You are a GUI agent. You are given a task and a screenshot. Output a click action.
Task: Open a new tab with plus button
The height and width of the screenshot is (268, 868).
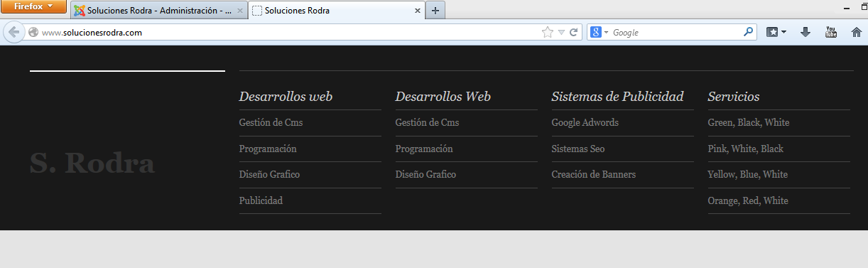coord(435,11)
